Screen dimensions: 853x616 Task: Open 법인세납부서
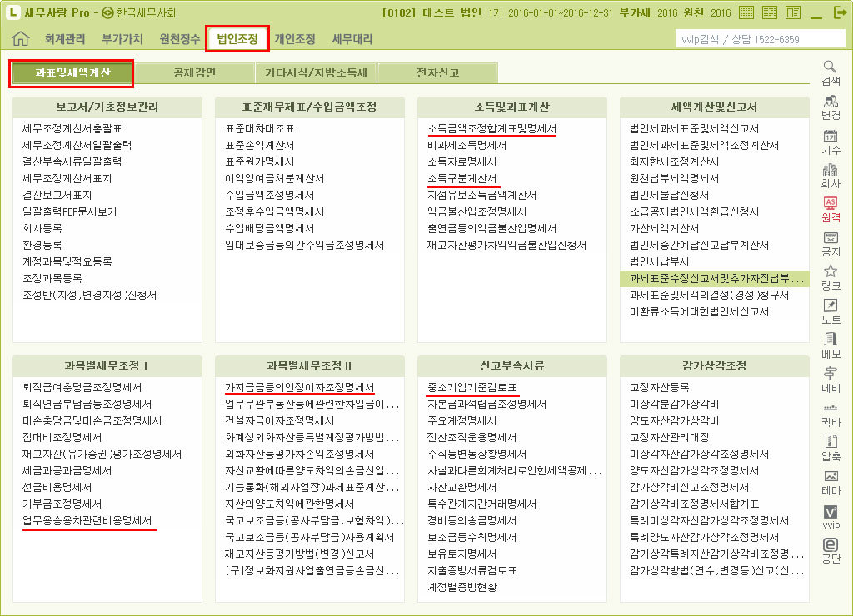click(660, 261)
